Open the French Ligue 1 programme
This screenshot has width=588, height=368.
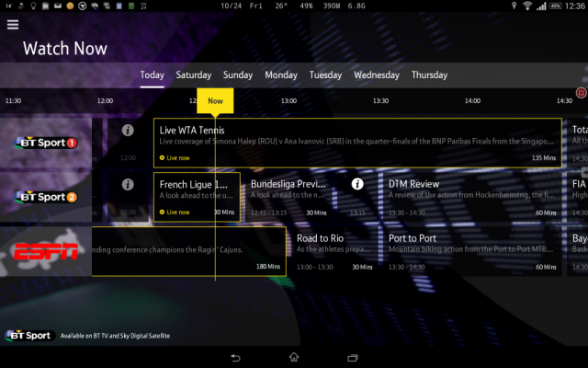point(197,197)
